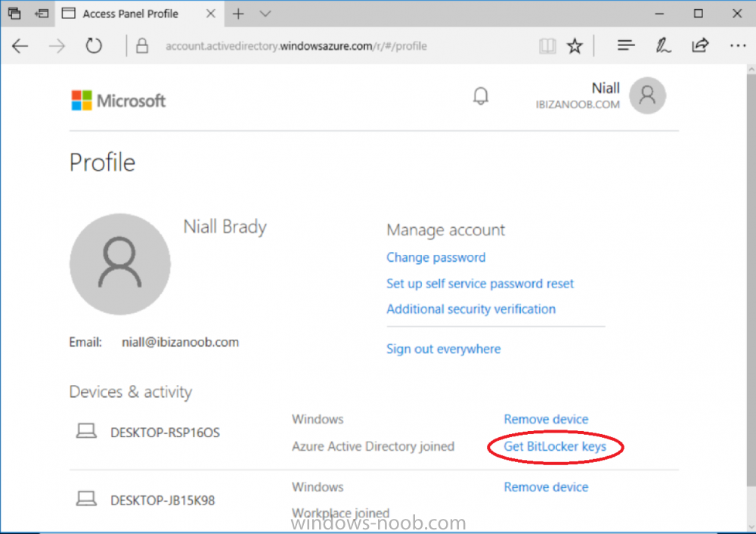Close the Access Panel Profile tab
The height and width of the screenshot is (534, 756).
tap(211, 14)
